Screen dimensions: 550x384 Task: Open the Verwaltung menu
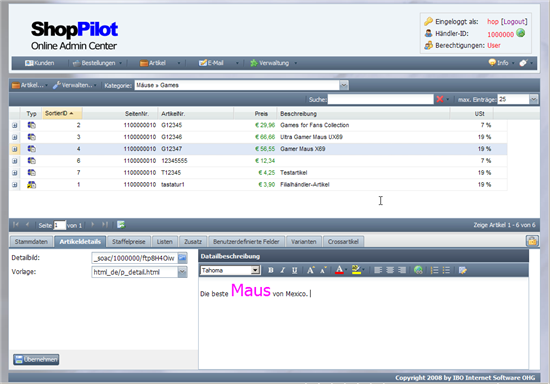click(x=274, y=63)
